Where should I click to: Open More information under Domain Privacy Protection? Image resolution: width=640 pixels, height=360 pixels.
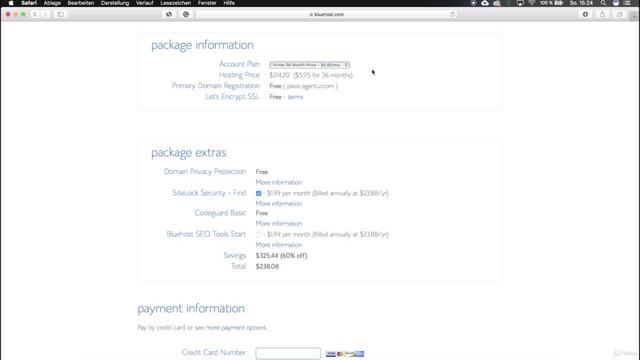pyautogui.click(x=279, y=182)
